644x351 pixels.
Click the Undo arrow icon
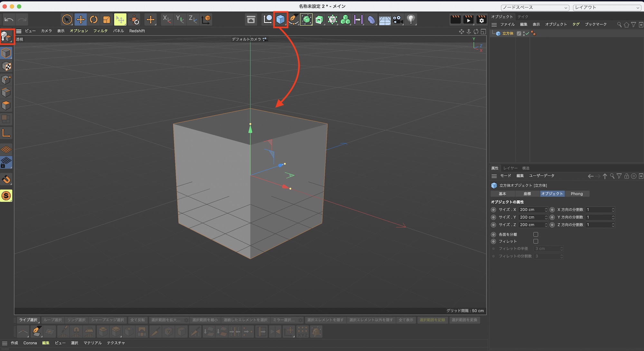pyautogui.click(x=9, y=20)
